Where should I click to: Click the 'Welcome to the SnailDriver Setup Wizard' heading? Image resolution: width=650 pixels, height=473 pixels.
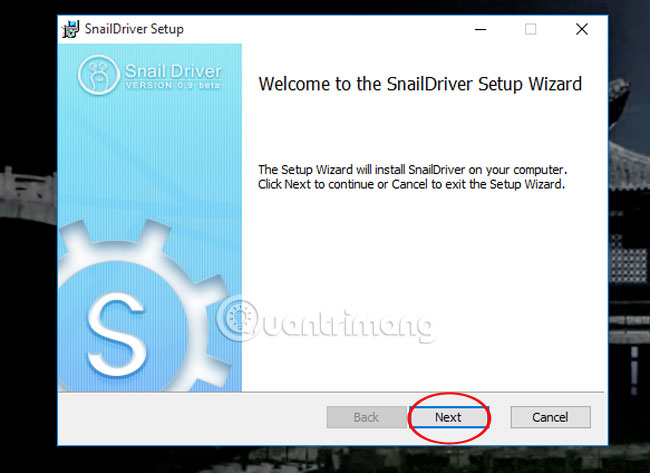[x=420, y=84]
